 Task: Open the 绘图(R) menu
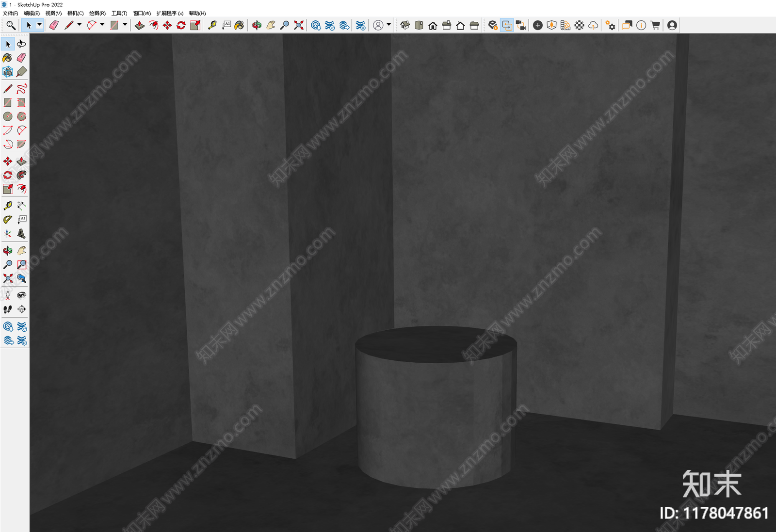tap(97, 13)
